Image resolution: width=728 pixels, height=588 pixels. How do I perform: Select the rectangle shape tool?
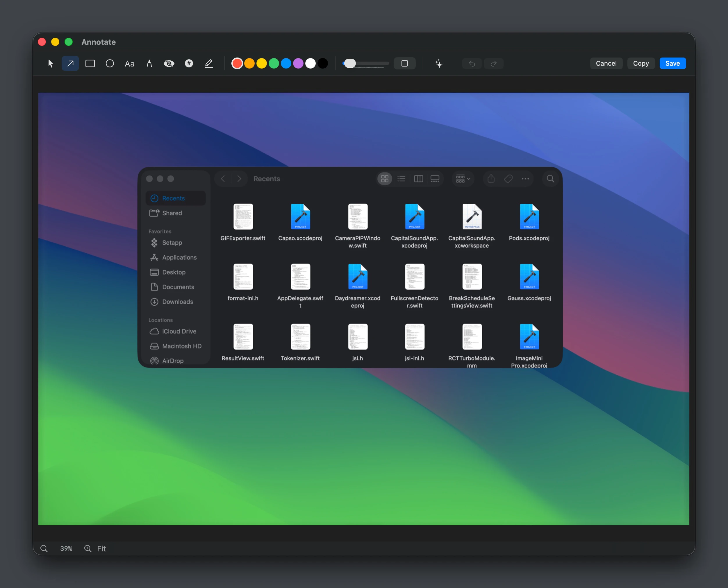[90, 63]
